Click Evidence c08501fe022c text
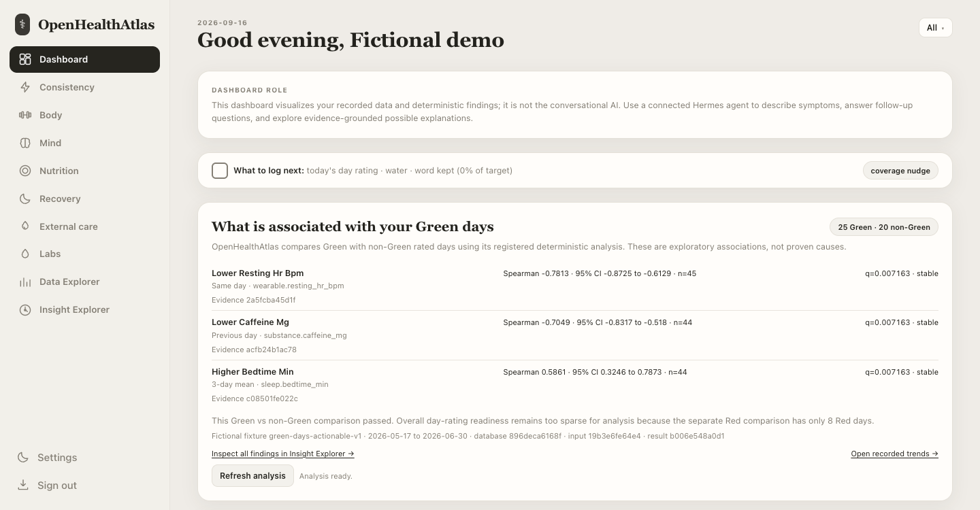This screenshot has height=510, width=980. coord(255,398)
